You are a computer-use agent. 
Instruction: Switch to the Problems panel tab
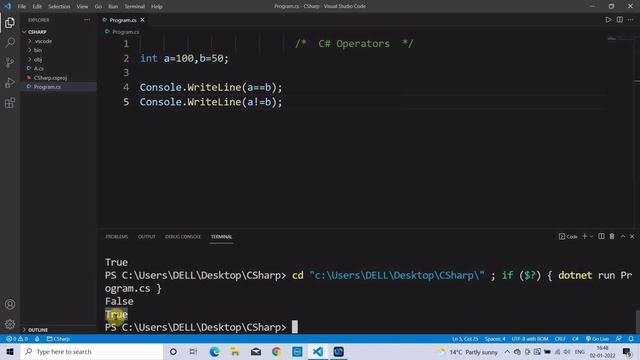(x=117, y=237)
